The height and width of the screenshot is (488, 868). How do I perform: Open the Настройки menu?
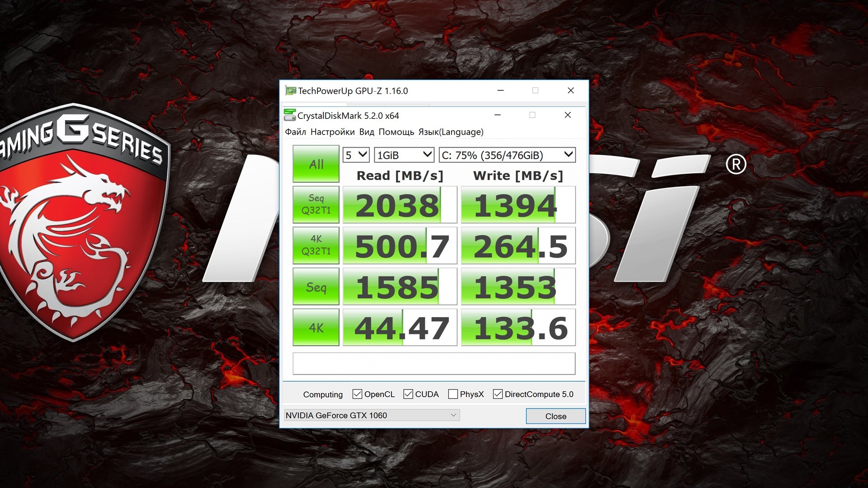tap(332, 132)
